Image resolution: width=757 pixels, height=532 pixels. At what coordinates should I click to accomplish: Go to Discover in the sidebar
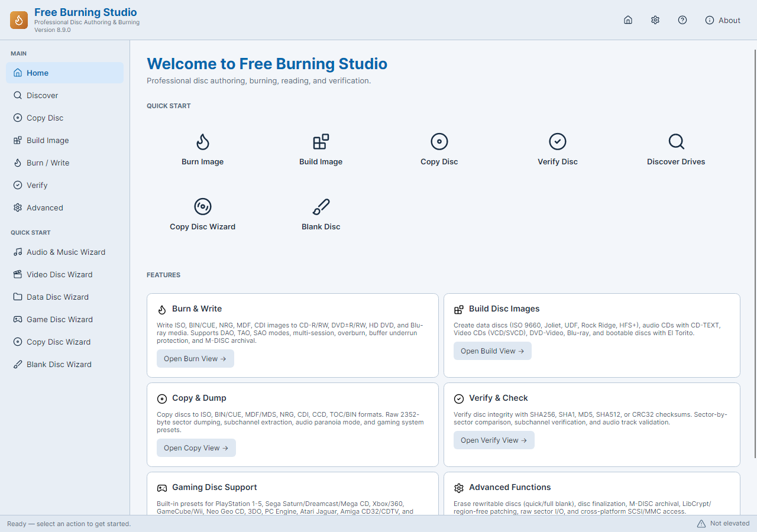coord(65,95)
